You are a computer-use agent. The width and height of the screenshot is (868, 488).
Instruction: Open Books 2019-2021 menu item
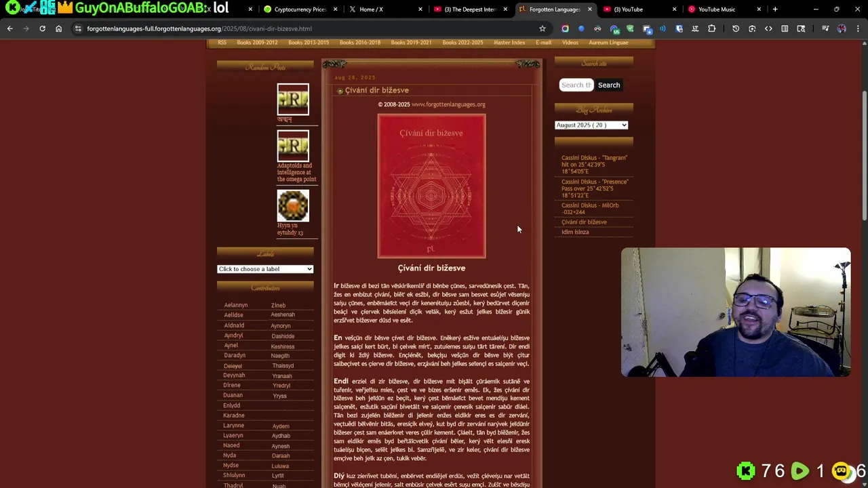click(412, 42)
